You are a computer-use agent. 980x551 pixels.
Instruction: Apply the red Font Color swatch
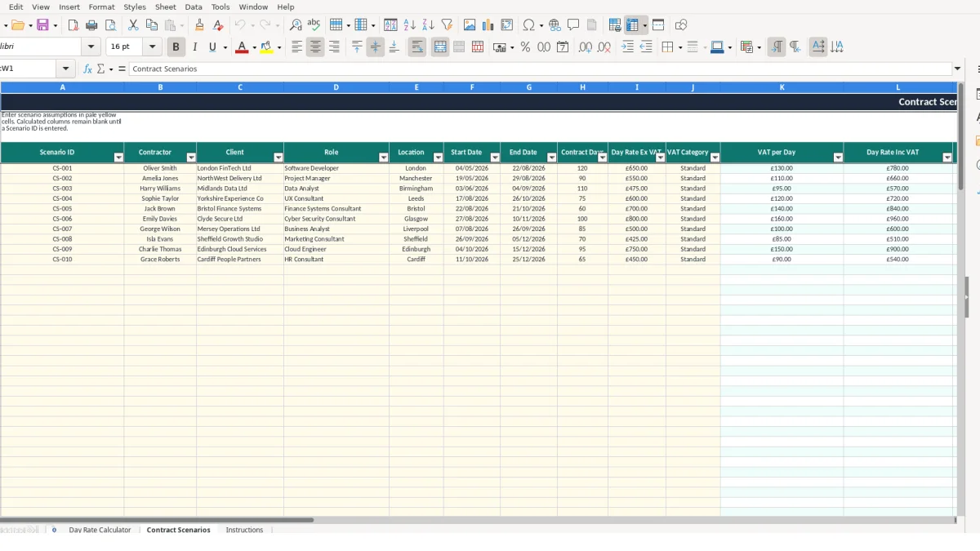pyautogui.click(x=241, y=47)
